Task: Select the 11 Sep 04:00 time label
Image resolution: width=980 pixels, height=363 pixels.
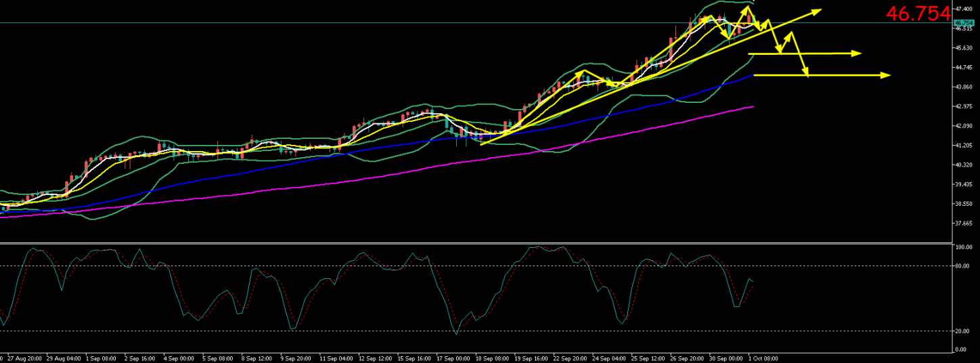Action: [337, 358]
